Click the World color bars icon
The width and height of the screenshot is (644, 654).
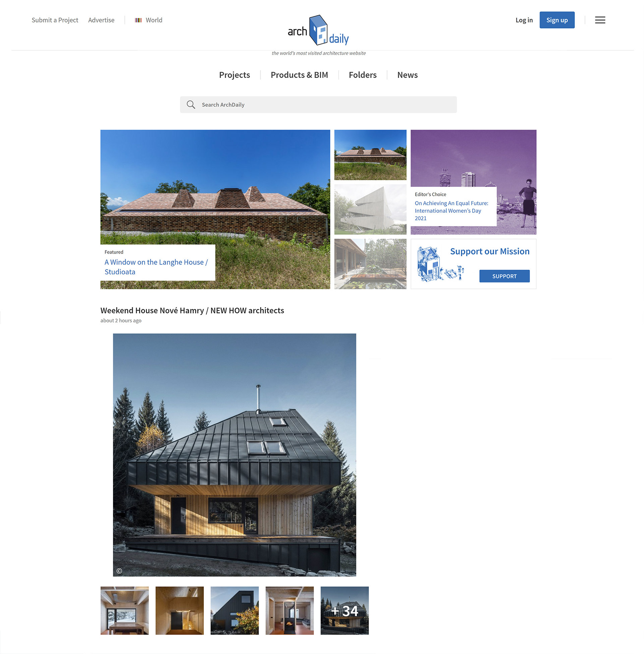(x=138, y=20)
